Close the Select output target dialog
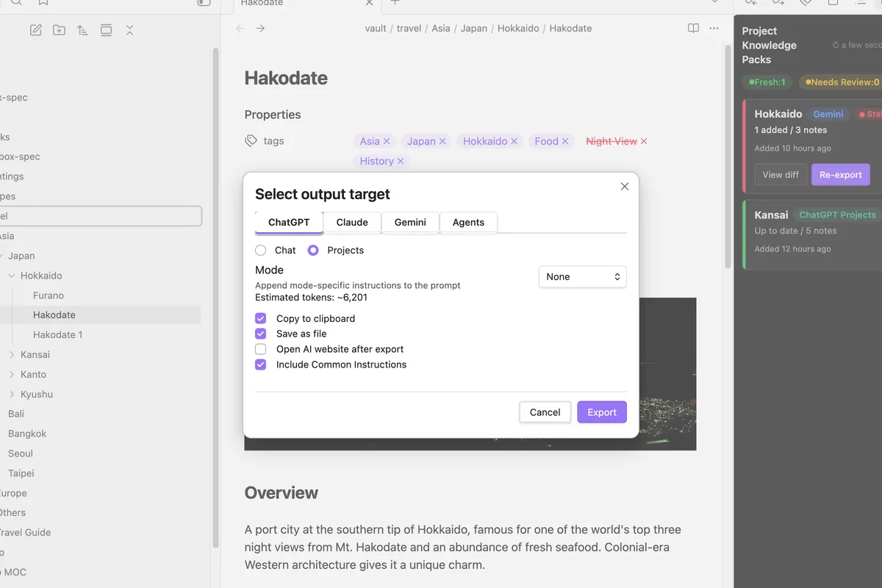The image size is (882, 588). (x=625, y=187)
